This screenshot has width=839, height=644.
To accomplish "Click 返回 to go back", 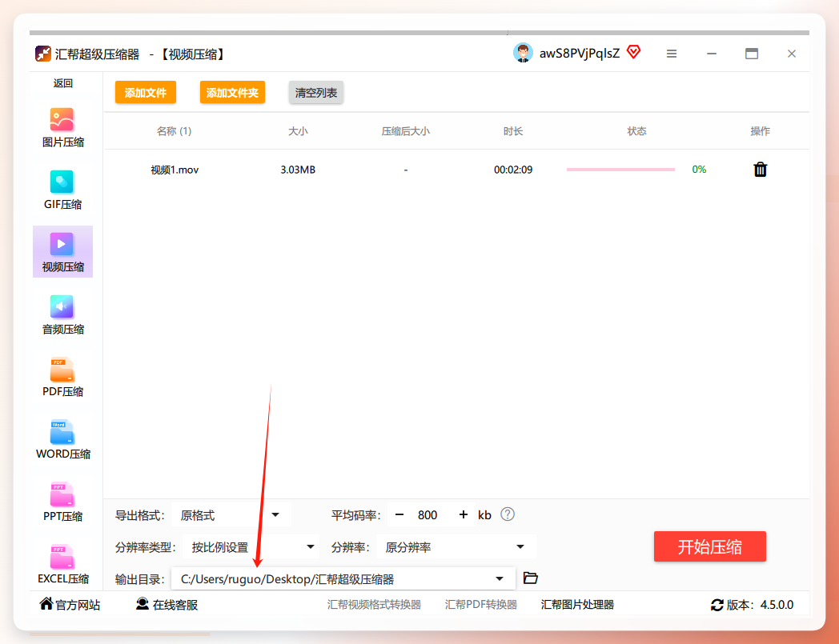I will (x=62, y=83).
